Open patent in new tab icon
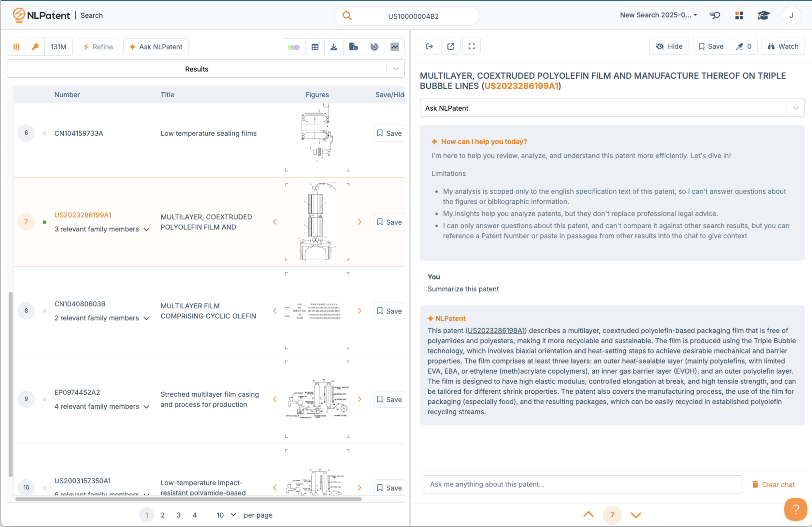Viewport: 812px width, 527px height. tap(451, 46)
